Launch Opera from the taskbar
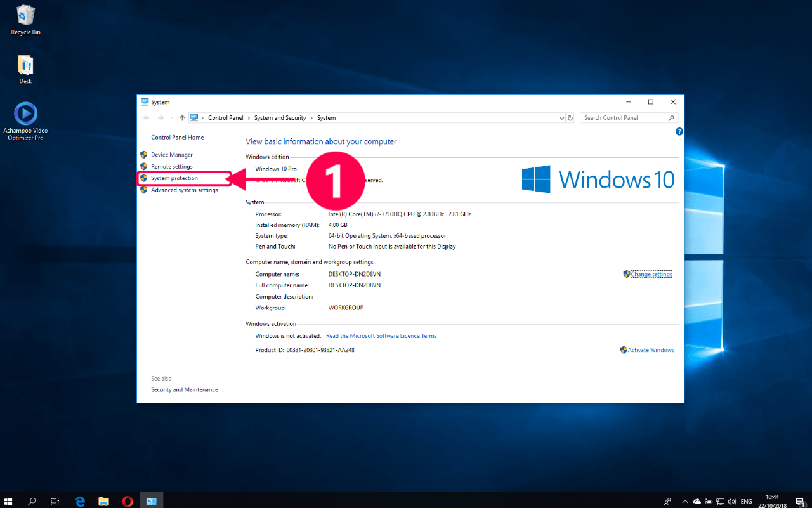Screen dimensions: 812x508 tap(128, 501)
